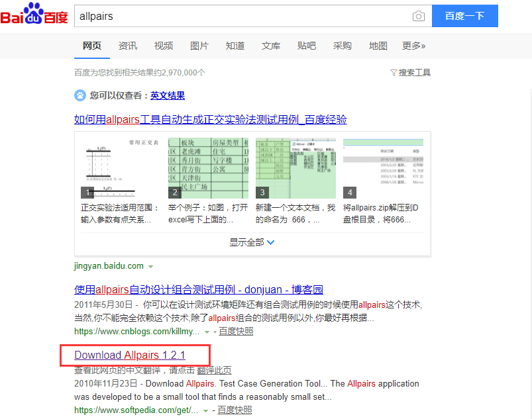Viewport: 532px width, 419px height.
Task: Select the 网页 tab
Action: tap(92, 46)
